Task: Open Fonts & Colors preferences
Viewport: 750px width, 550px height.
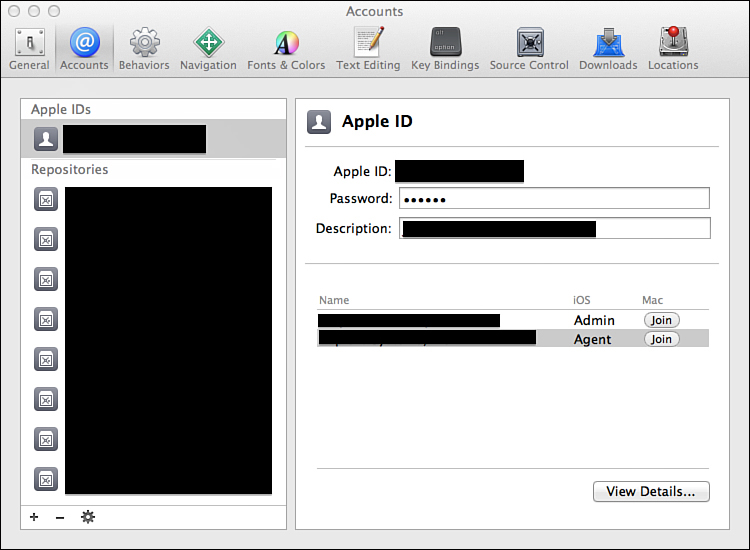Action: [x=286, y=49]
